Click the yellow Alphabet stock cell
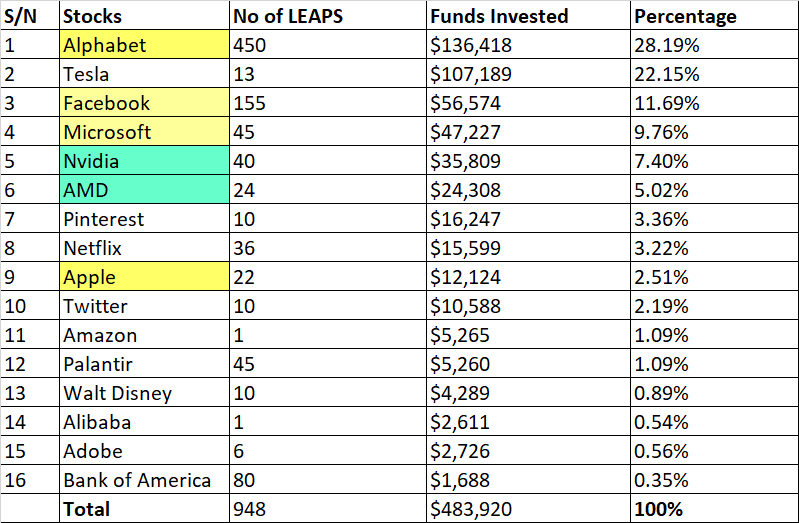Image resolution: width=799 pixels, height=523 pixels. pyautogui.click(x=143, y=45)
